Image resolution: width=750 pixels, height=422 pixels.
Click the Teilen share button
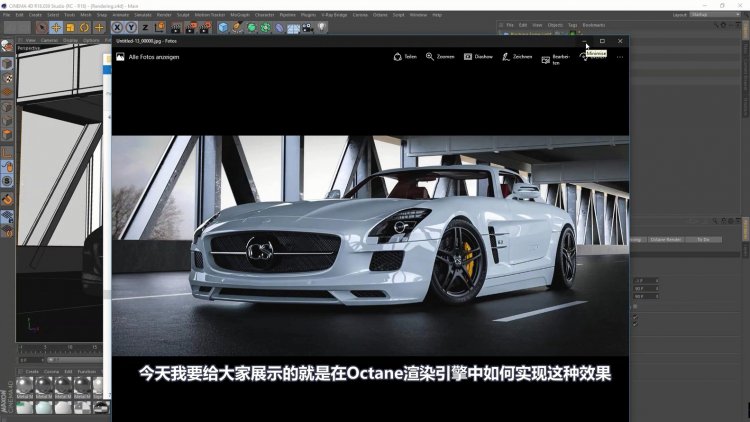click(405, 56)
